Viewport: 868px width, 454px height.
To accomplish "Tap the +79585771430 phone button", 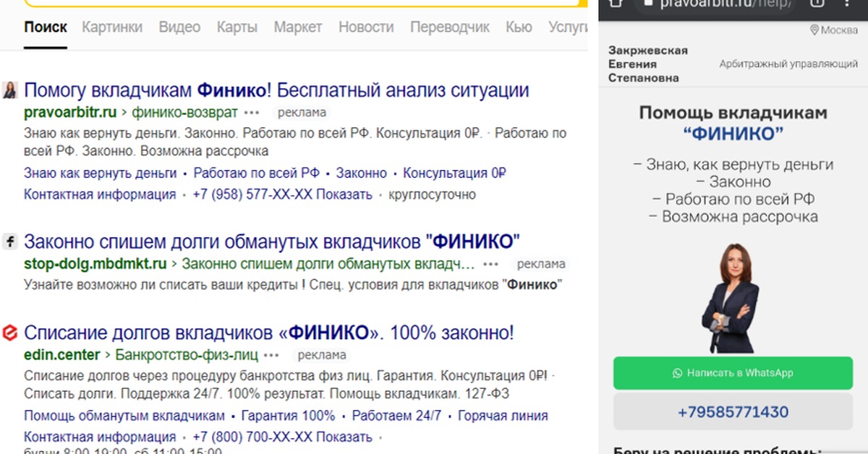I will click(733, 413).
